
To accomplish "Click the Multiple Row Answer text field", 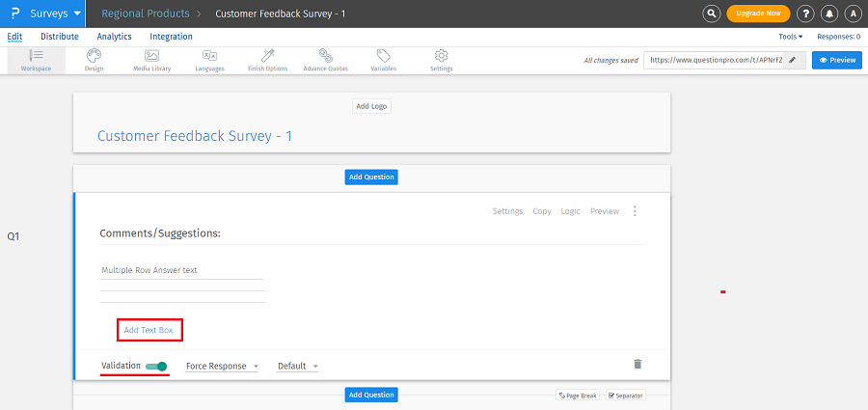I will pos(182,271).
